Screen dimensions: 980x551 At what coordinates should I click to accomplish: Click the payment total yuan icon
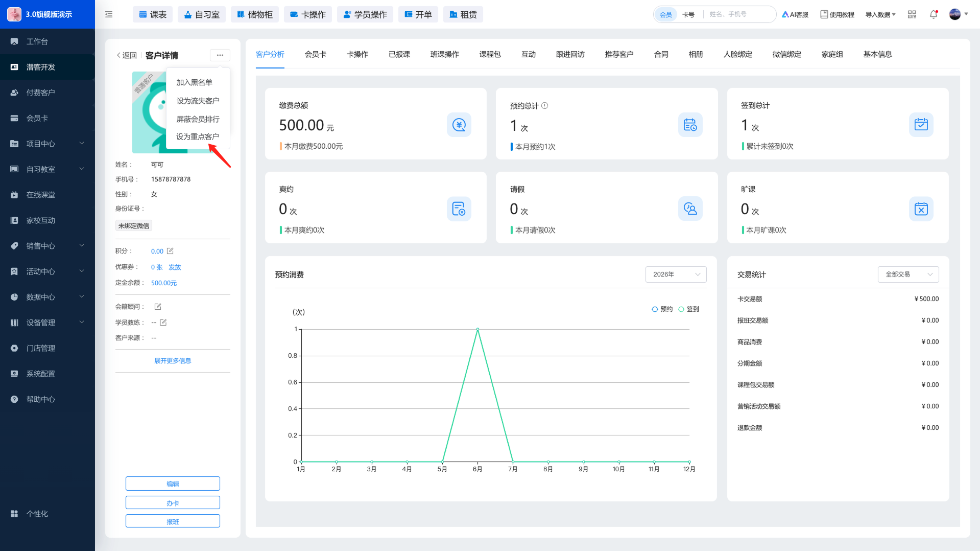pyautogui.click(x=459, y=125)
